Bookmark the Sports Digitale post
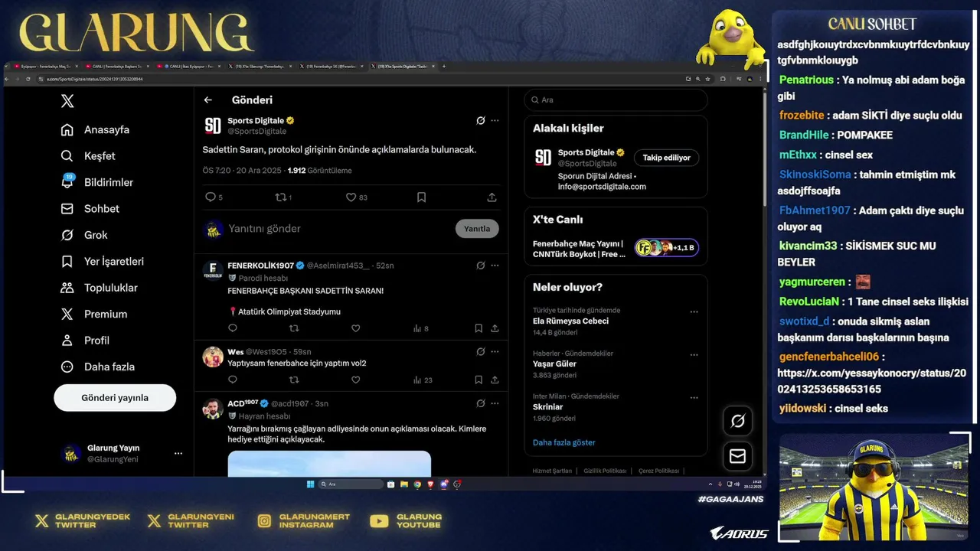 click(x=421, y=197)
